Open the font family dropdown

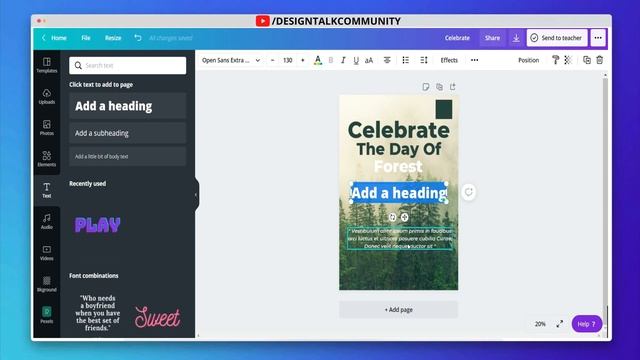(x=231, y=60)
